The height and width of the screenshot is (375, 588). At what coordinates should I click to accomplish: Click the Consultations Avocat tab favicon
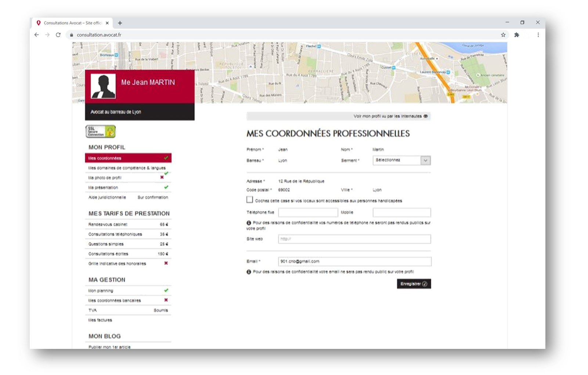click(x=39, y=23)
